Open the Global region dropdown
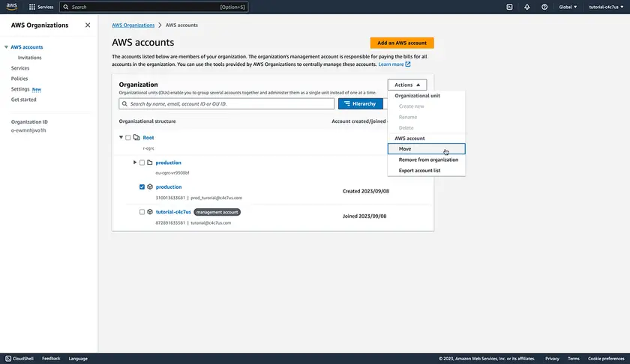Image resolution: width=630 pixels, height=364 pixels. [x=568, y=7]
